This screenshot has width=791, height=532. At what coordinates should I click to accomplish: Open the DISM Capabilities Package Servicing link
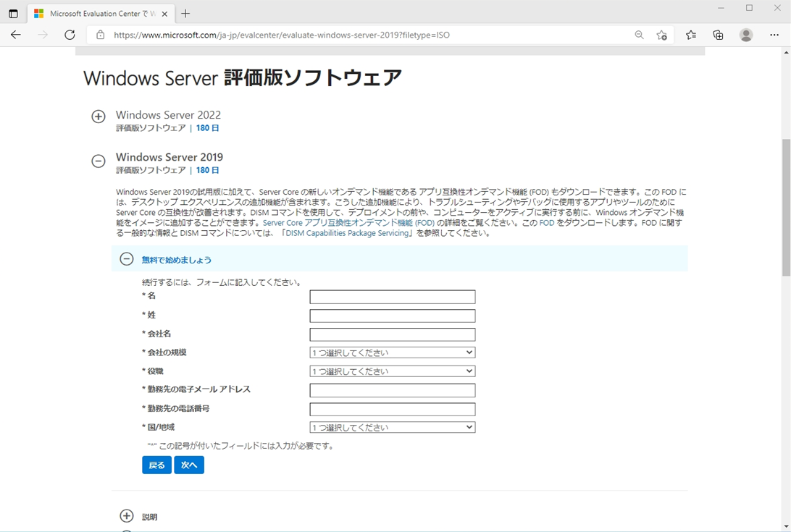tap(348, 233)
